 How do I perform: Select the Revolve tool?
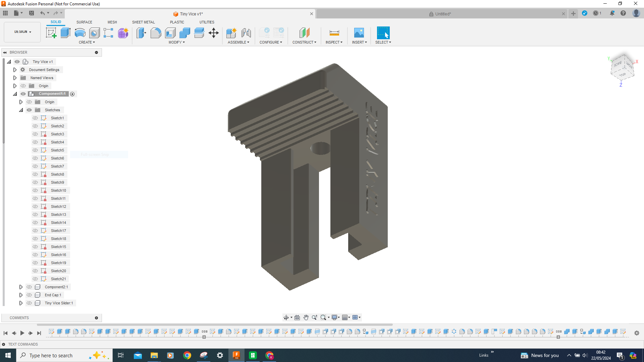(80, 33)
